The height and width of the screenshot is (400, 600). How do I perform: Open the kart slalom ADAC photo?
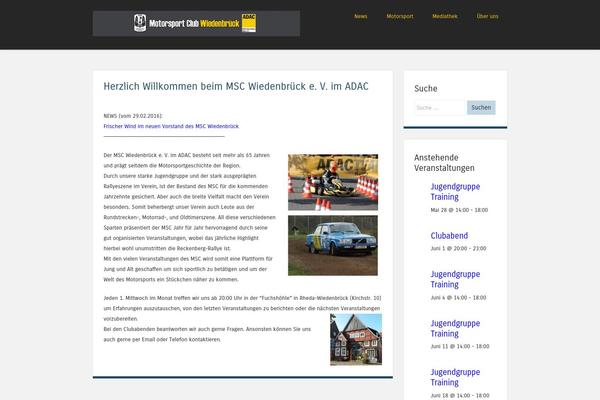point(333,182)
